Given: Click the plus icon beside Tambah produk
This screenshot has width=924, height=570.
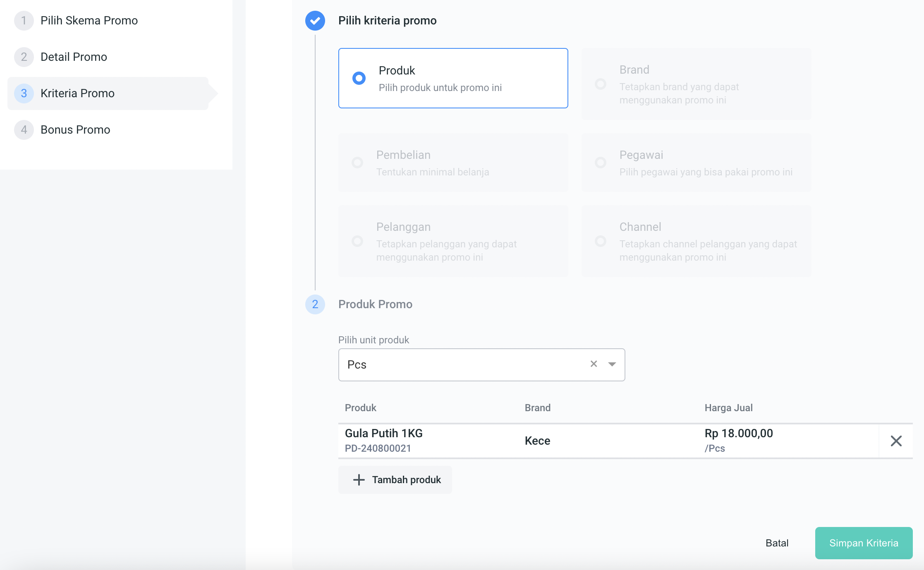Looking at the screenshot, I should tap(359, 480).
